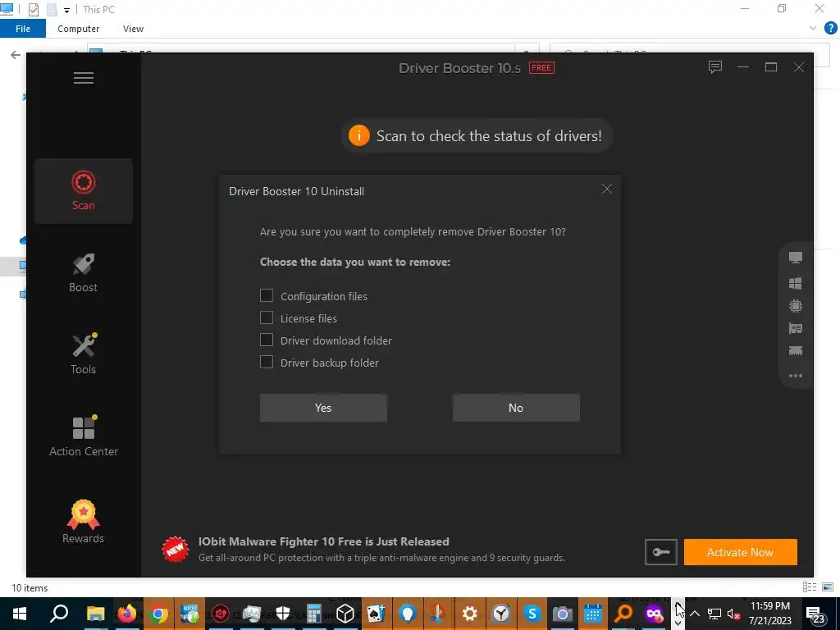This screenshot has height=630, width=840.
Task: Open the Computer tab in This PC window
Action: [x=78, y=29]
